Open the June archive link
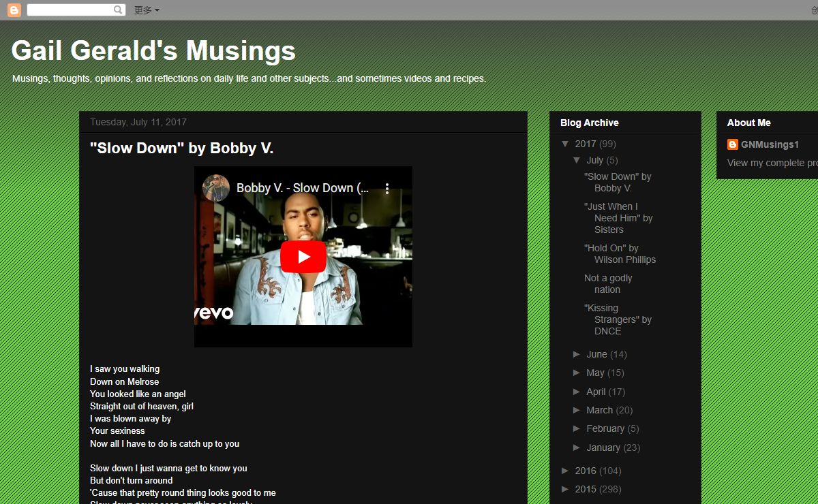This screenshot has width=818, height=504. pyautogui.click(x=596, y=354)
